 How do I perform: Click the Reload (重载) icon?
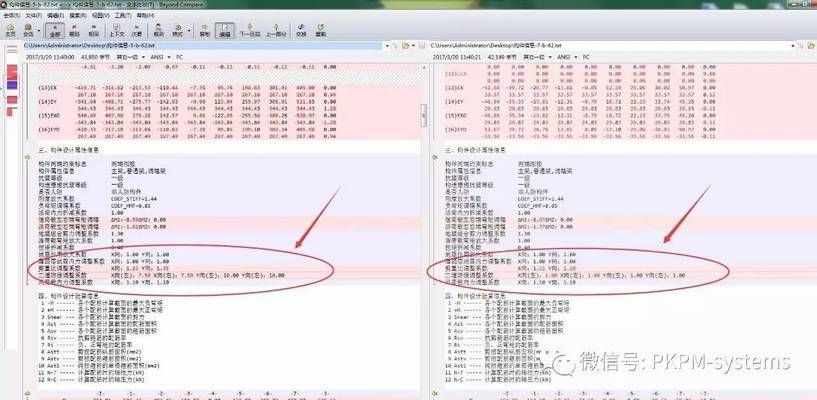320,30
